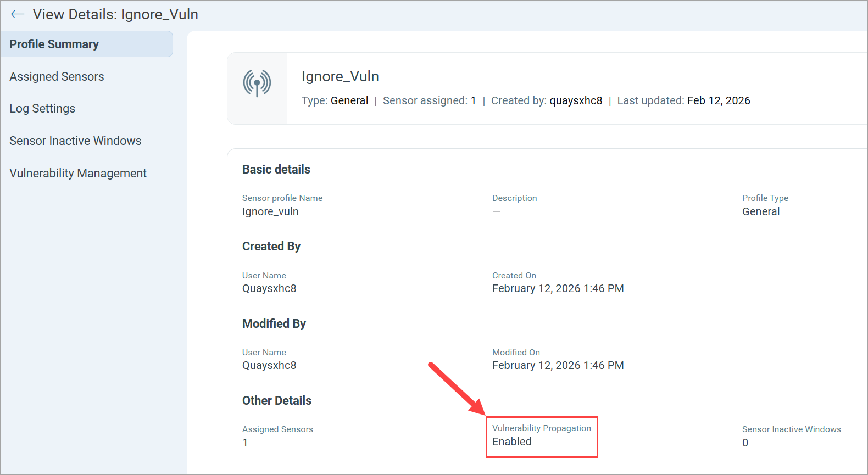Click the Last updated Feb 12, 2026 text
This screenshot has height=475, width=868.
point(683,100)
